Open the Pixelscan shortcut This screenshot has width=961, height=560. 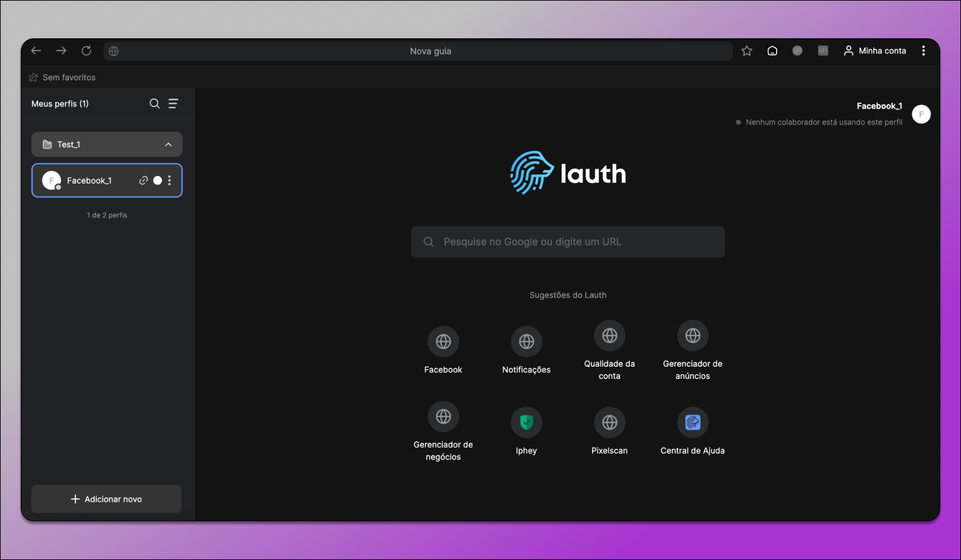[610, 432]
